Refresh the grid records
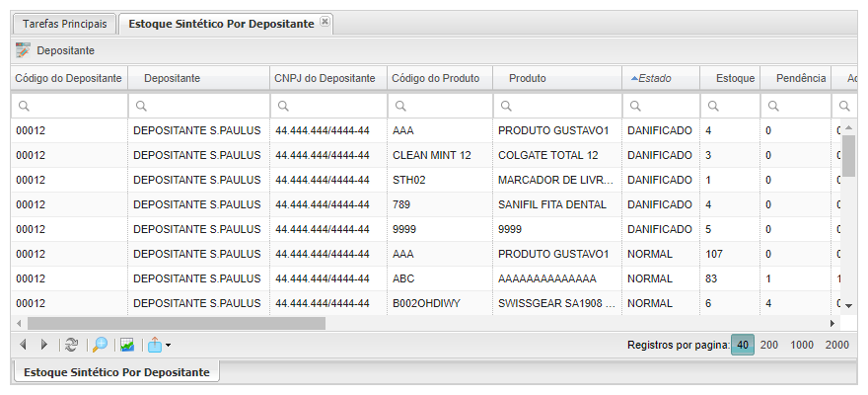 pyautogui.click(x=71, y=345)
